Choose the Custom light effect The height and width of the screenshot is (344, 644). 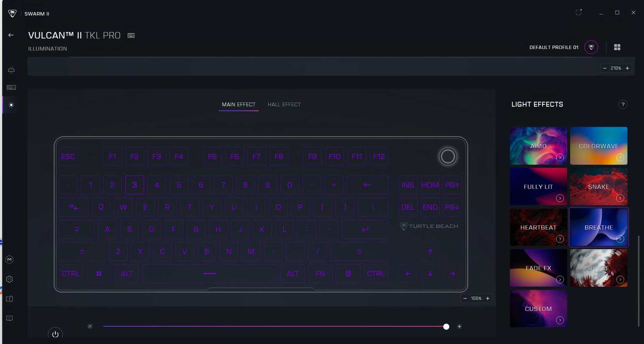click(x=538, y=308)
